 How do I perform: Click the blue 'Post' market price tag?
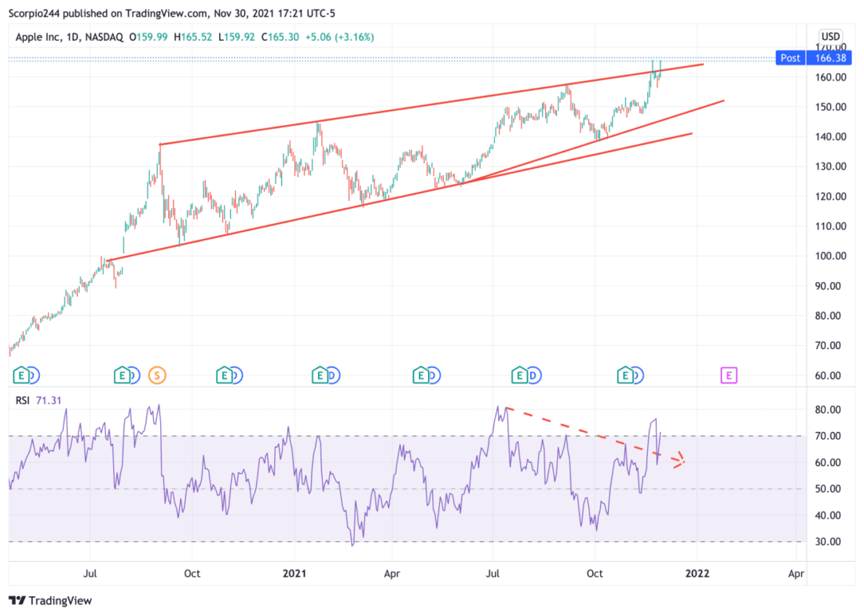(790, 58)
